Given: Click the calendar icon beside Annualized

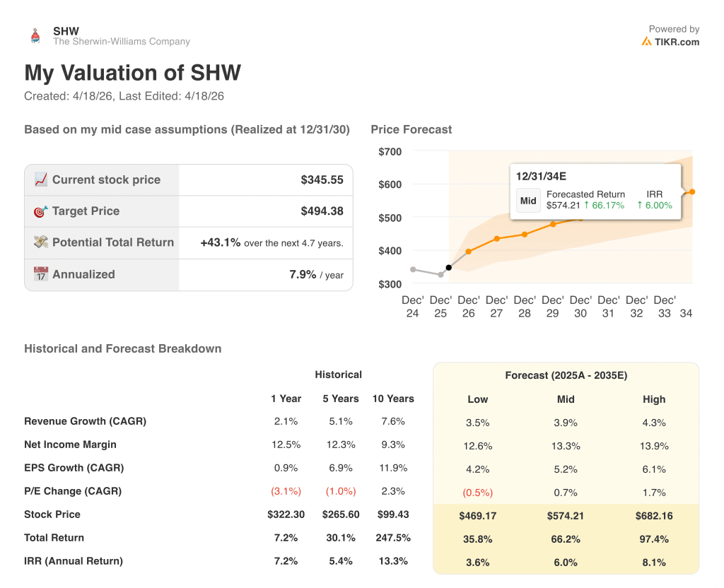Looking at the screenshot, I should click(x=40, y=274).
